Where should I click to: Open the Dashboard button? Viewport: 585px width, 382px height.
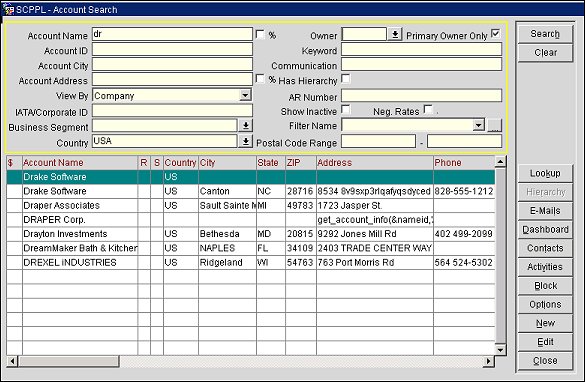(x=545, y=229)
